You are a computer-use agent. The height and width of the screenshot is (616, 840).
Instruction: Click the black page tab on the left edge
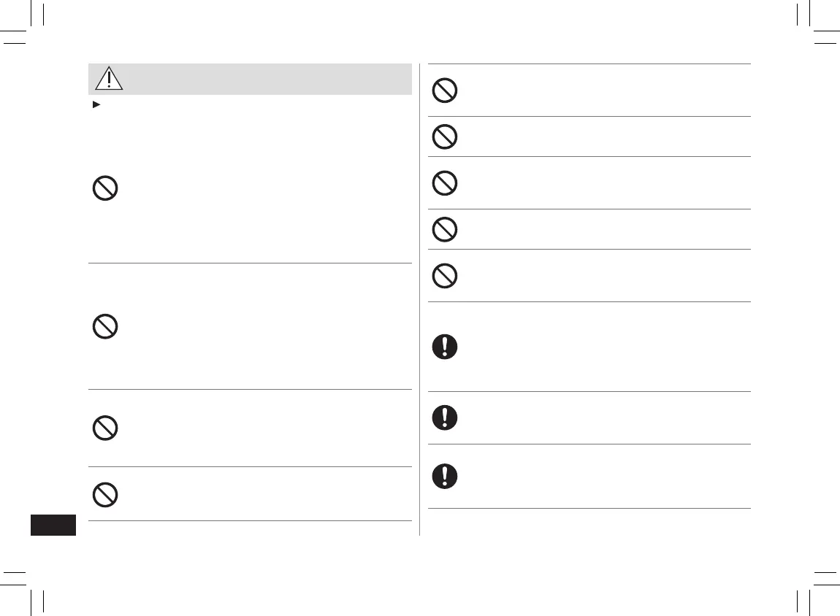click(53, 525)
